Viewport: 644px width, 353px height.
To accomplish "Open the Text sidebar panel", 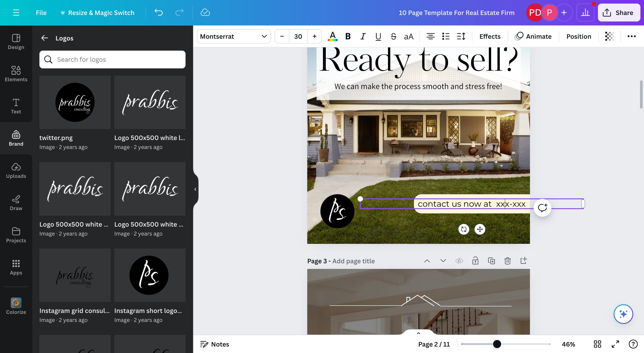I will tap(16, 106).
